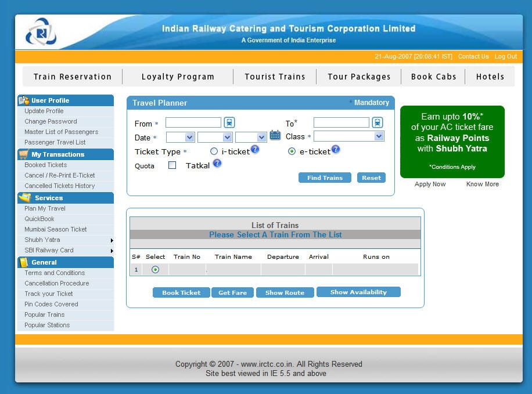
Task: Click the General section icon
Action: 24,262
